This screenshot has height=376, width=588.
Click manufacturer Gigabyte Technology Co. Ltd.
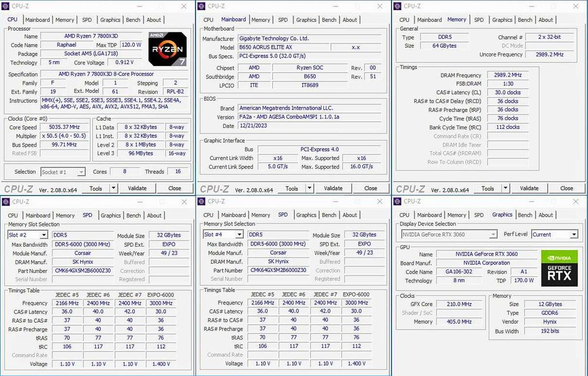(x=310, y=38)
